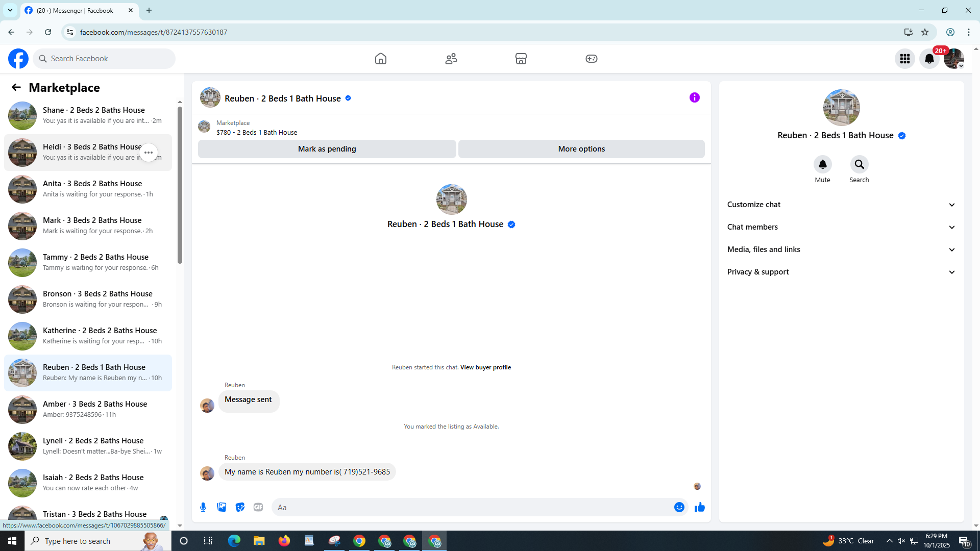Screen dimensions: 980x551
Task: Open Firefox from taskbar
Action: tap(284, 541)
